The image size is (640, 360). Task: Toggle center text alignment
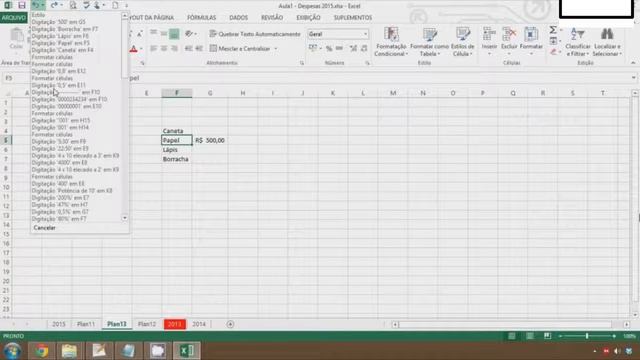click(x=164, y=49)
